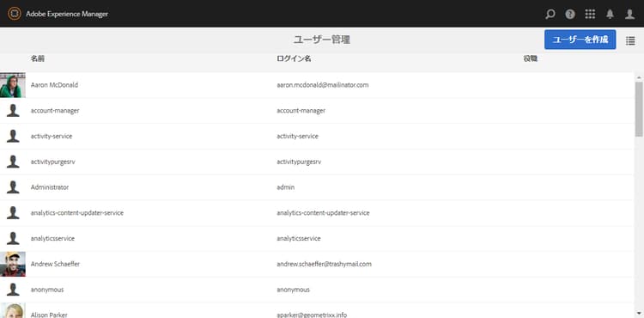Click Alison Parker's profile photo

pyautogui.click(x=12, y=310)
